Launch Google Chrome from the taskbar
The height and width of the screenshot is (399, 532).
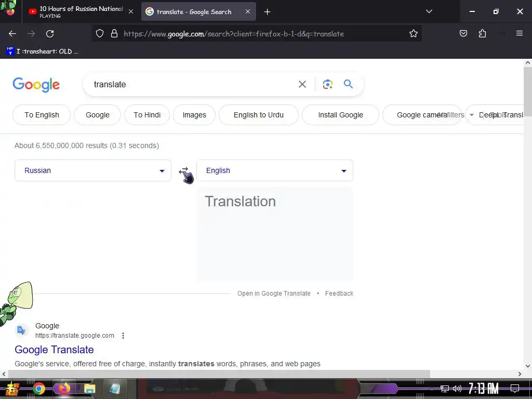38,389
